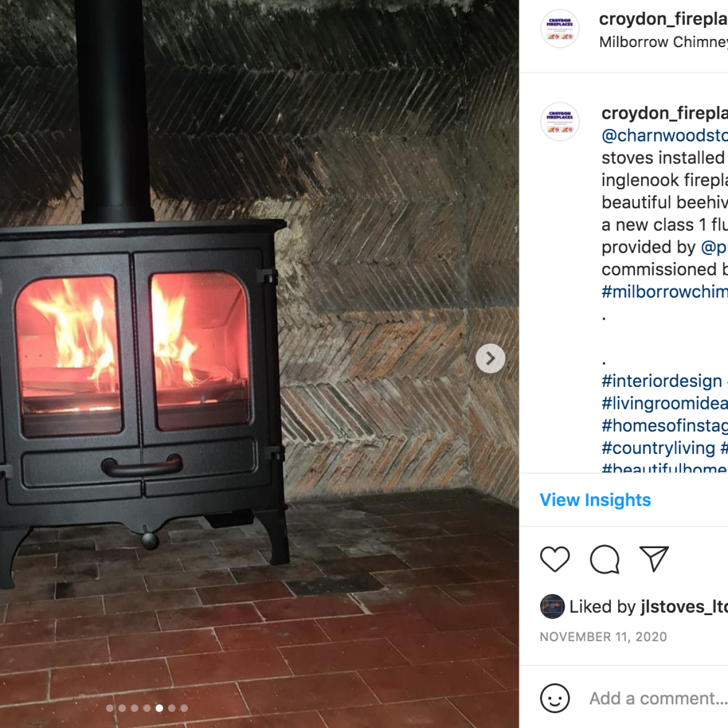Open the emoji picker smiley icon
The height and width of the screenshot is (728, 728).
tap(555, 698)
